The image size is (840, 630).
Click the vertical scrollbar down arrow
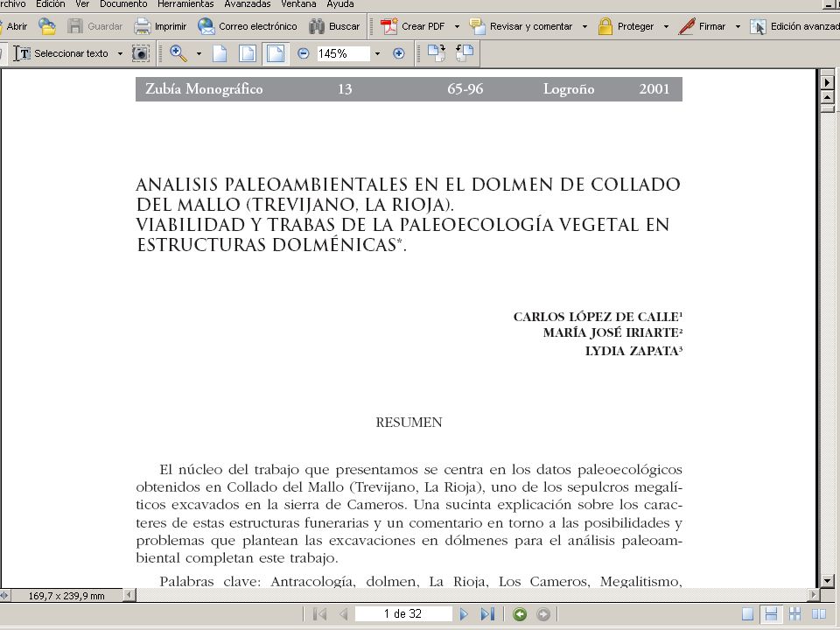coord(828,581)
